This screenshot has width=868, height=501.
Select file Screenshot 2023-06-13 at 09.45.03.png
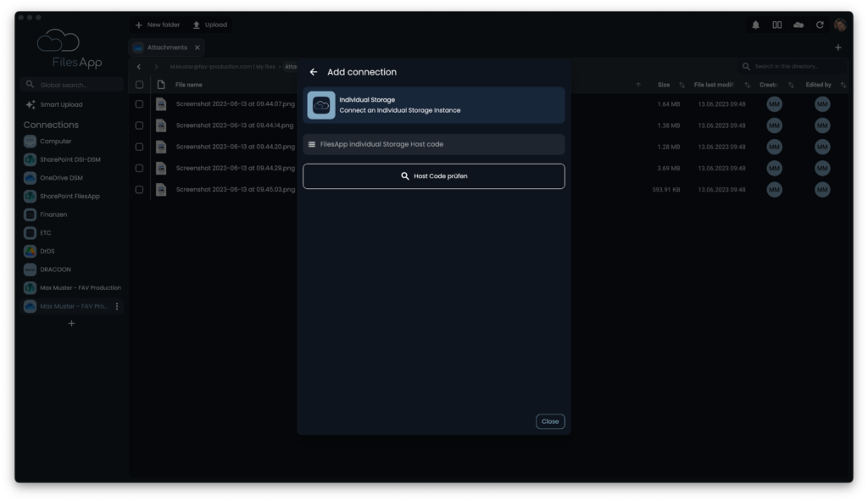pos(235,189)
